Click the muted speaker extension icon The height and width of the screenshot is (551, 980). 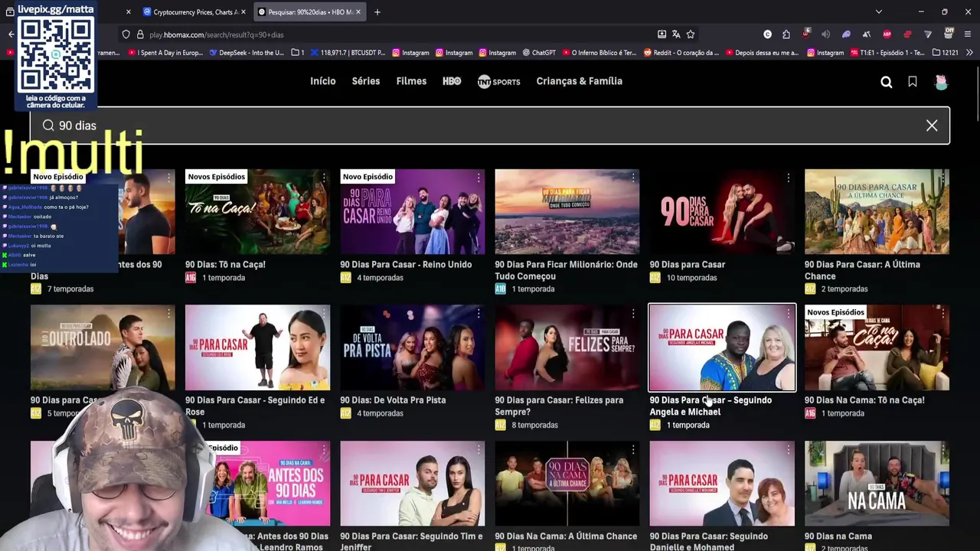tap(825, 34)
